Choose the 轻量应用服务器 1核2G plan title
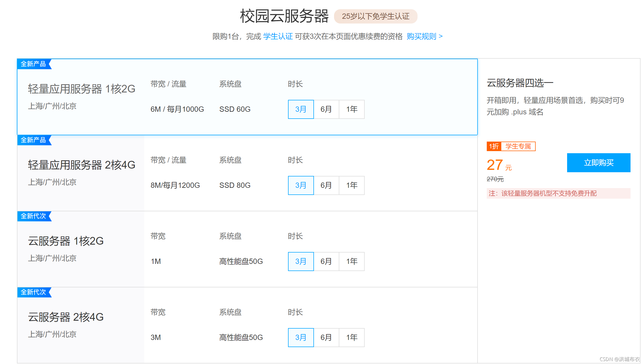 click(x=82, y=89)
